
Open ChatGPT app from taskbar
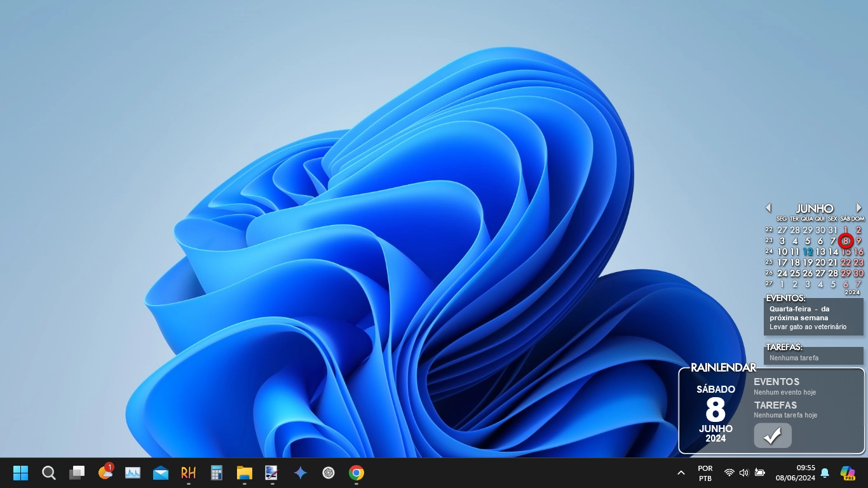[329, 473]
